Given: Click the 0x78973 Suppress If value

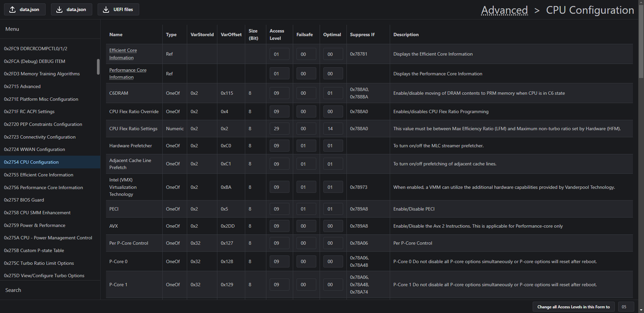Looking at the screenshot, I should pos(358,188).
